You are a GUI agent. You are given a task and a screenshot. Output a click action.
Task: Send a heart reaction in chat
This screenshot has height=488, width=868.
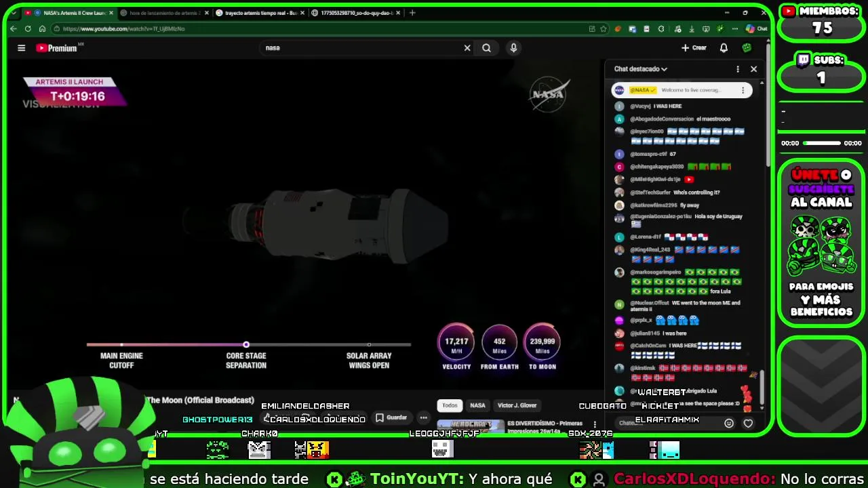748,423
